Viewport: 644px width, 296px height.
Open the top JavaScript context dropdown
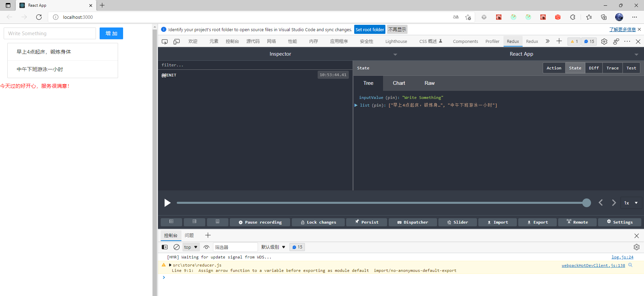191,247
